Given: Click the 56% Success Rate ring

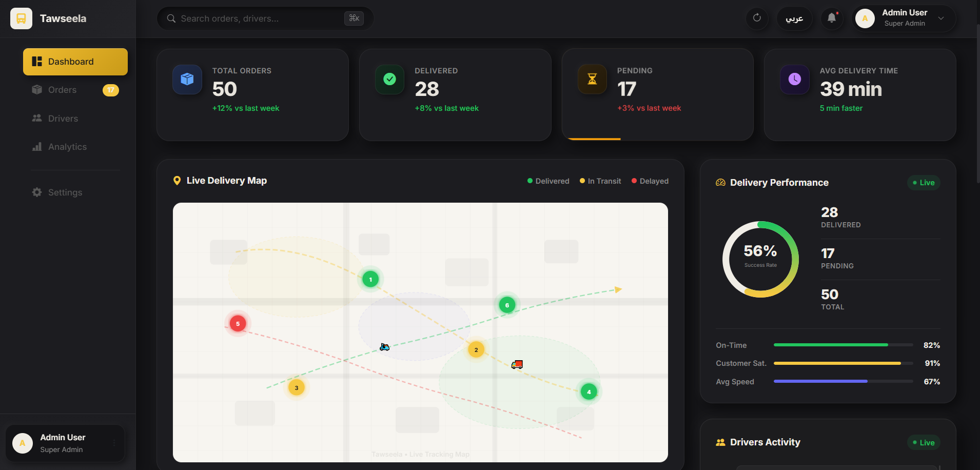Looking at the screenshot, I should pyautogui.click(x=760, y=259).
